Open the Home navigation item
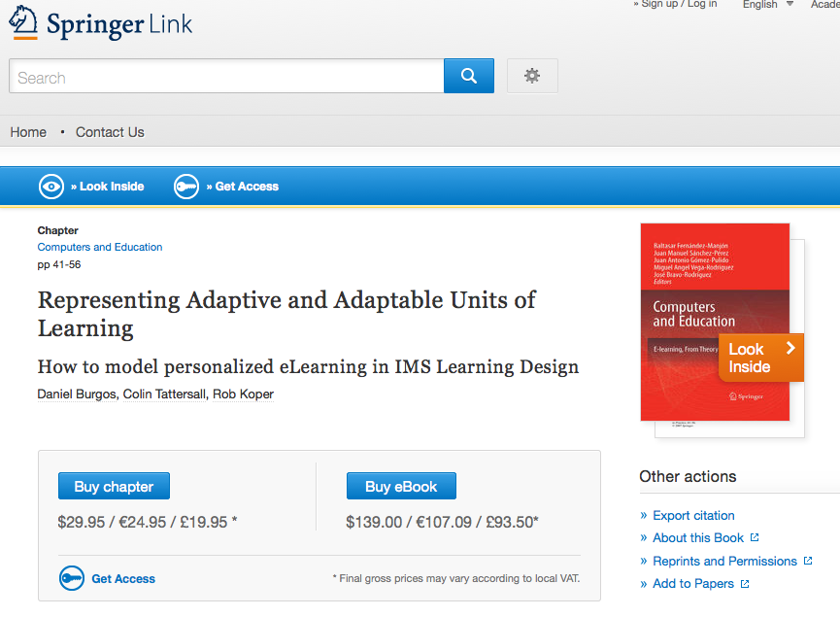Screen dimensions: 840x617 pos(28,132)
